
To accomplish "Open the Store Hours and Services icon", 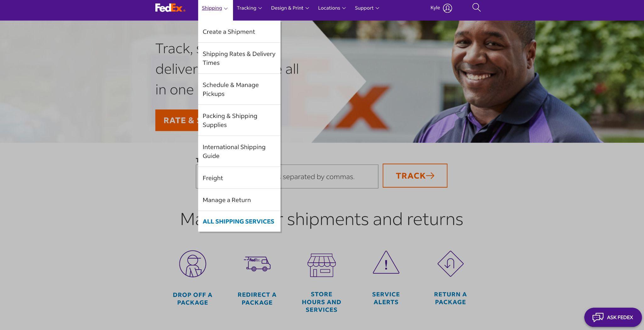I will [x=321, y=265].
